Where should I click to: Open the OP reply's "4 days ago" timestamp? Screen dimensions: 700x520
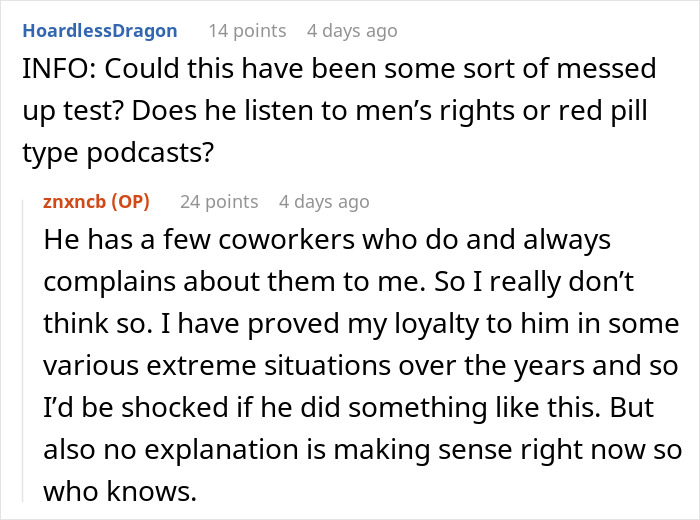(324, 201)
